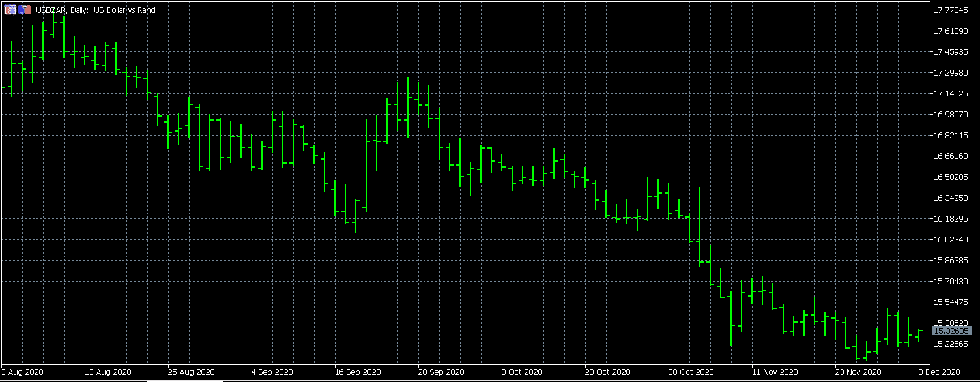Screen dimensions: 980x382
Task: Select the chart title 'USDZAR, Daily: US Dollar vs Rand'
Action: (95, 10)
